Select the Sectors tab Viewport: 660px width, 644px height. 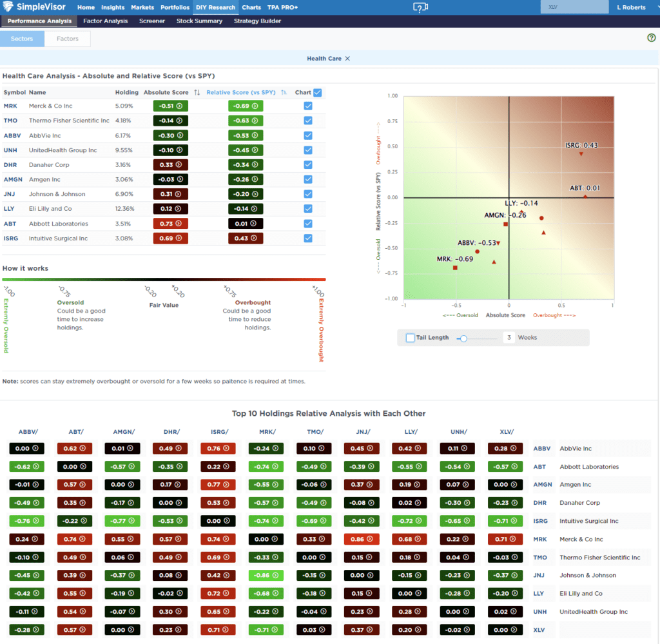click(22, 38)
